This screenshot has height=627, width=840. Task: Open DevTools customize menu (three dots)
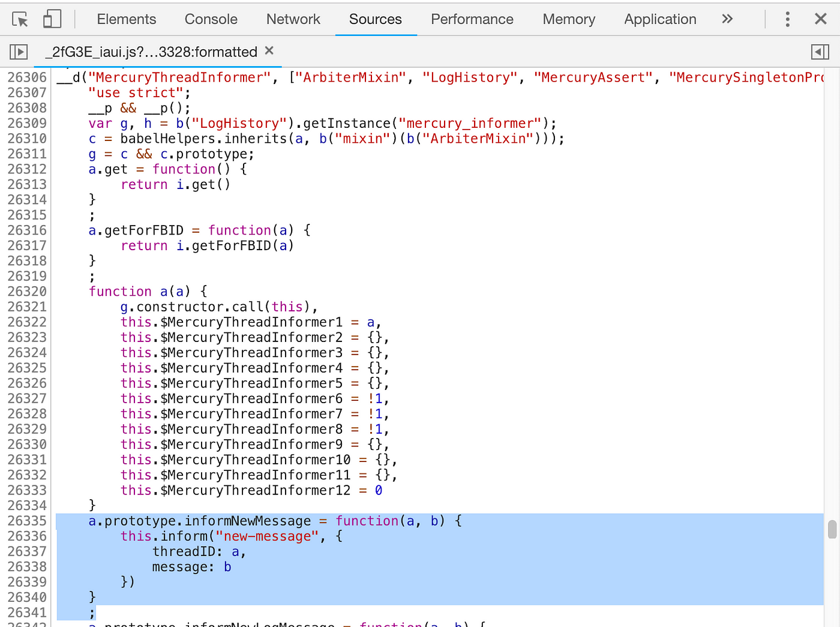pyautogui.click(x=787, y=19)
